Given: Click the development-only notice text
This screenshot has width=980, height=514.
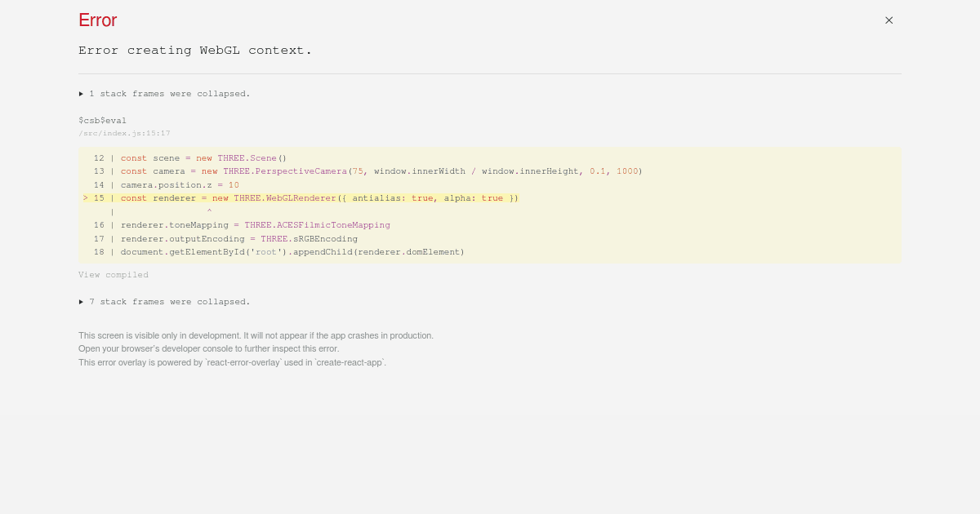Looking at the screenshot, I should (x=256, y=335).
